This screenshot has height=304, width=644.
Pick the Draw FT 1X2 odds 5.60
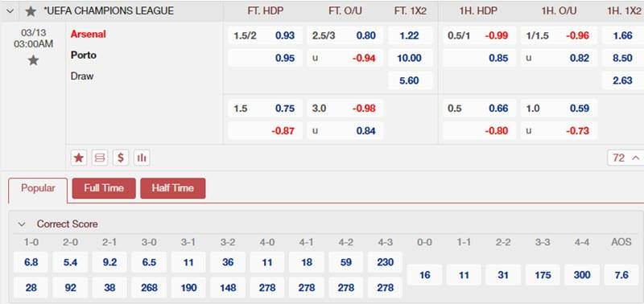(x=411, y=80)
